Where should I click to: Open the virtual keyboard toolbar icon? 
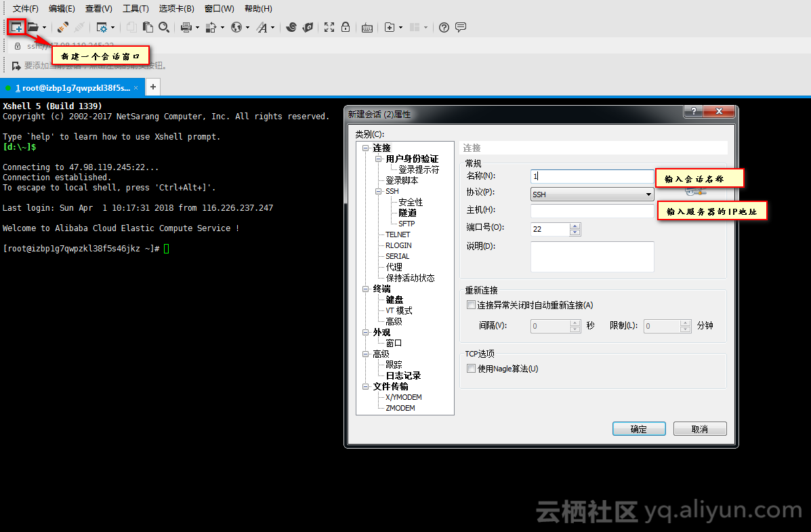coord(367,28)
